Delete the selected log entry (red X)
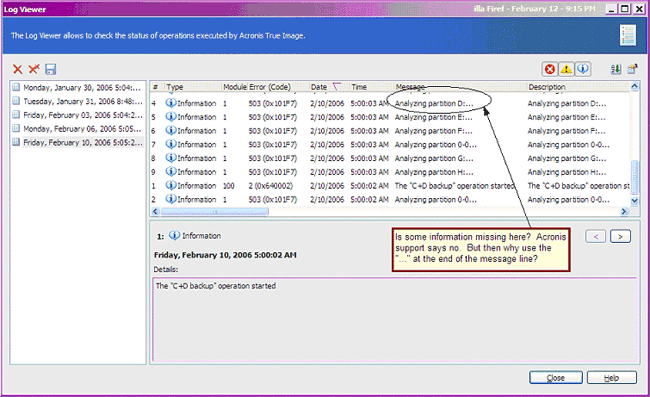The image size is (650, 397). pos(17,69)
